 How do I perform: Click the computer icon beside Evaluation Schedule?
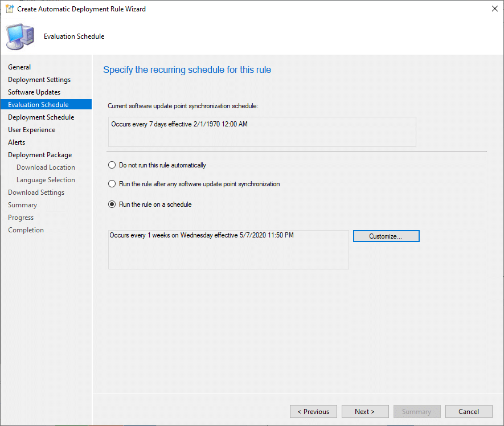click(19, 36)
